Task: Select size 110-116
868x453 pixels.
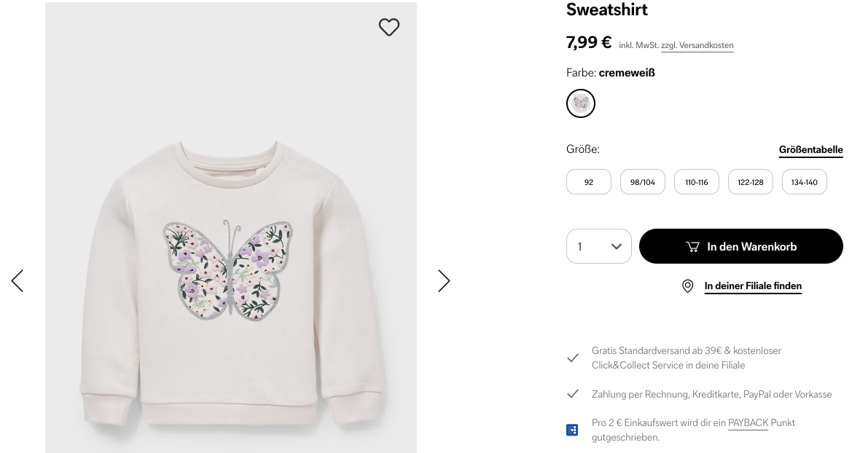Action: point(697,182)
